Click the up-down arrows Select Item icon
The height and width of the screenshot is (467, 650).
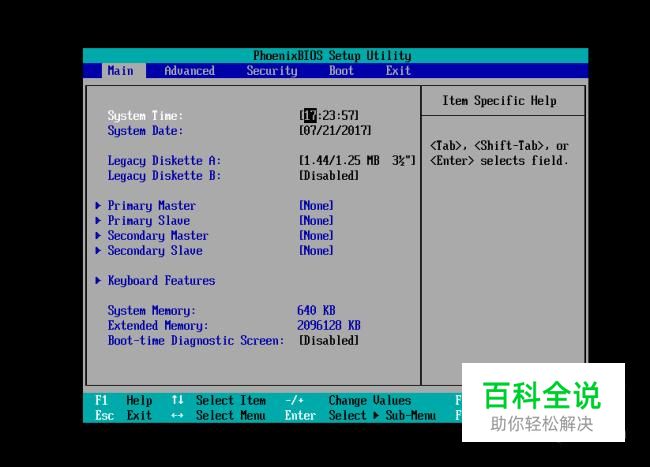tap(177, 400)
